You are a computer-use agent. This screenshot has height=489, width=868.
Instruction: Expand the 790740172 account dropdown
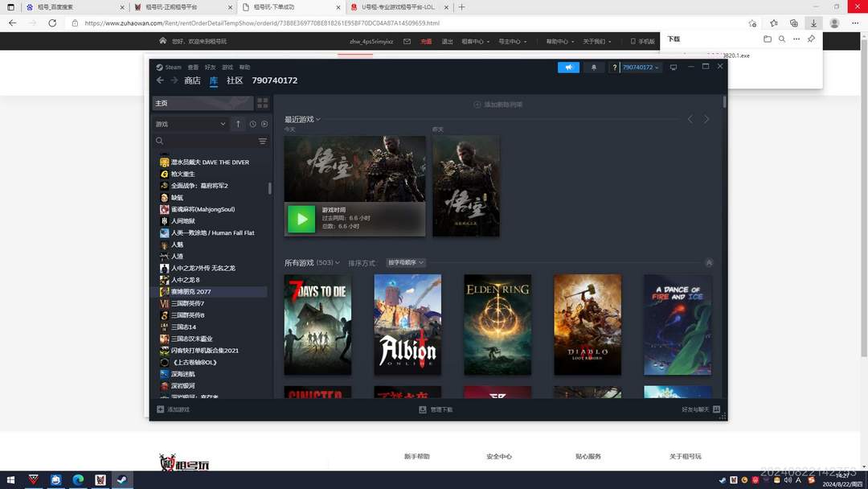point(641,67)
